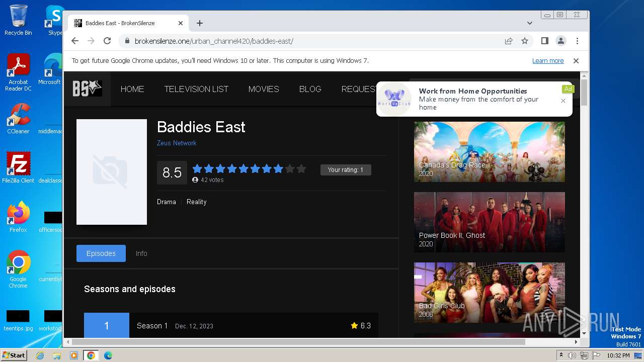Image resolution: width=644 pixels, height=362 pixels.
Task: Rate show with the fifth star
Action: coord(244,169)
